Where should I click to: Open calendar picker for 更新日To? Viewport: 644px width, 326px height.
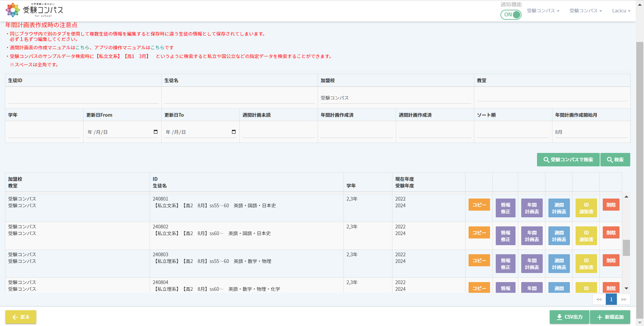[x=234, y=132]
